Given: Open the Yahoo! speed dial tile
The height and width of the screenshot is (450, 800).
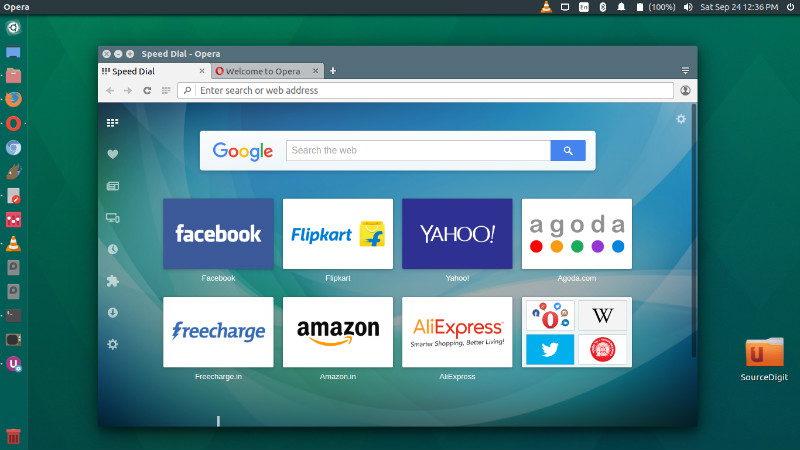Looking at the screenshot, I should [x=457, y=234].
